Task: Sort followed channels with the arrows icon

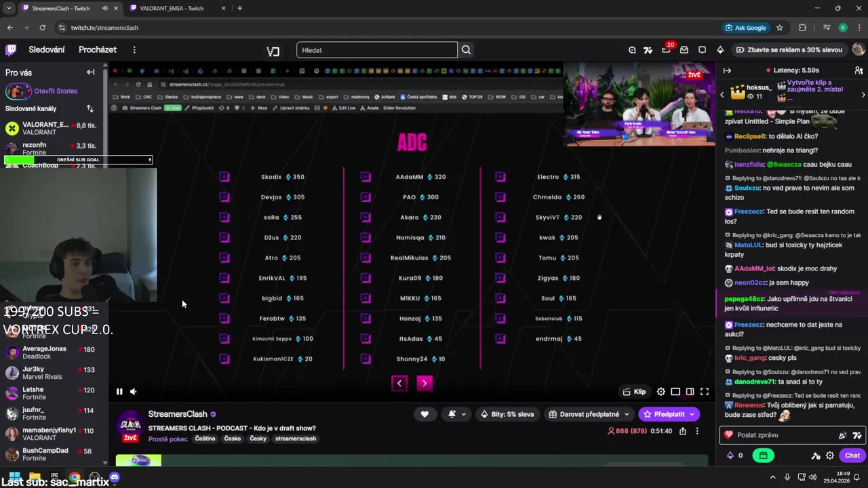Action: pos(90,108)
